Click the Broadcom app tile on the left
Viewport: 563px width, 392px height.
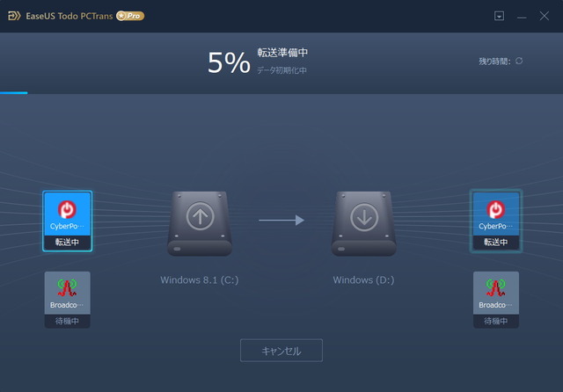(x=67, y=300)
